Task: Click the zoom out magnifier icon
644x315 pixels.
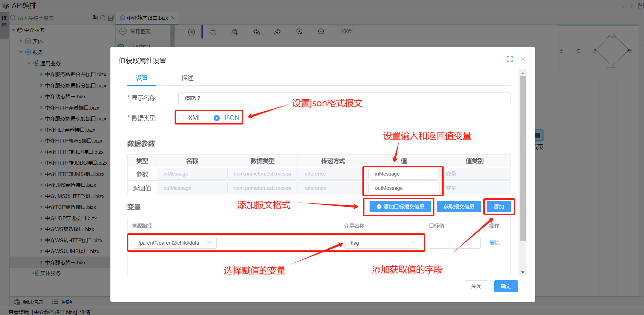Action: 321,32
